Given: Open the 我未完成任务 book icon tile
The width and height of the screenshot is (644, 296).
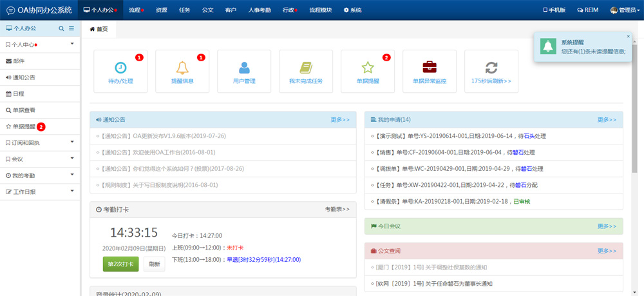Looking at the screenshot, I should 306,71.
